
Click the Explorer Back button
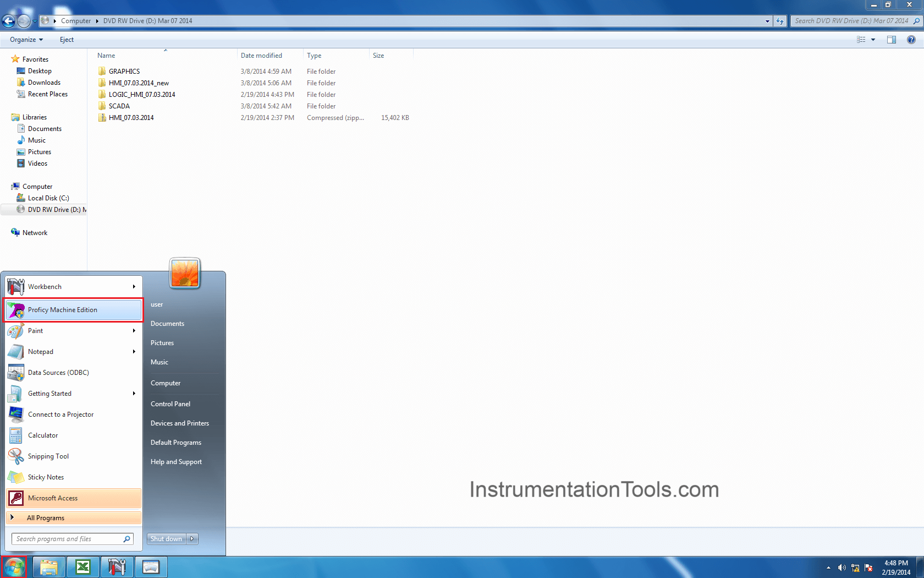pyautogui.click(x=9, y=21)
